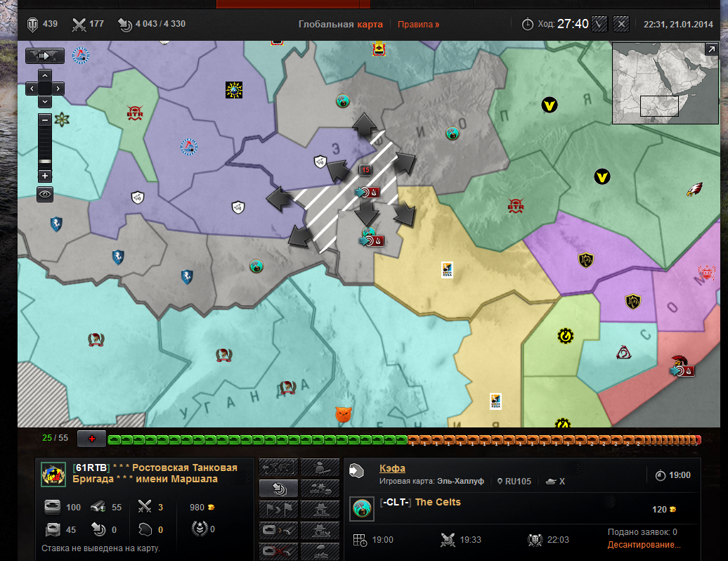Screen dimensions: 728x561
Task: Click battle swords icon beside 19:33
Action: tap(448, 540)
